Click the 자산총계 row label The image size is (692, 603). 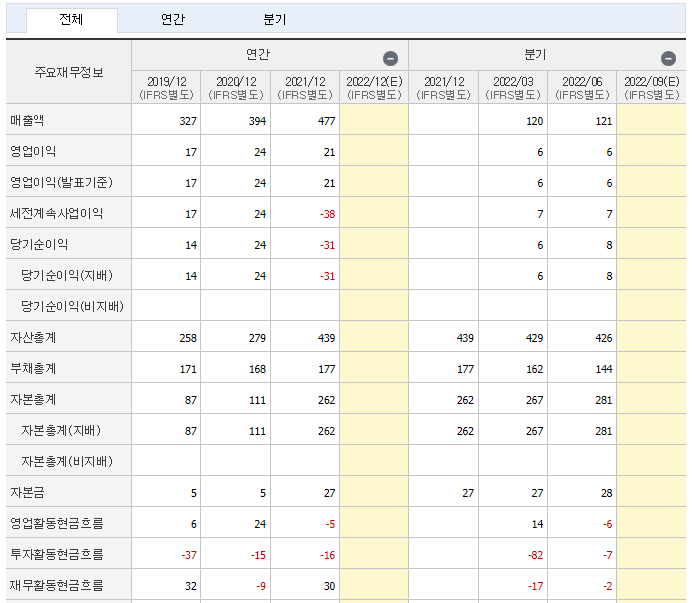pos(33,338)
